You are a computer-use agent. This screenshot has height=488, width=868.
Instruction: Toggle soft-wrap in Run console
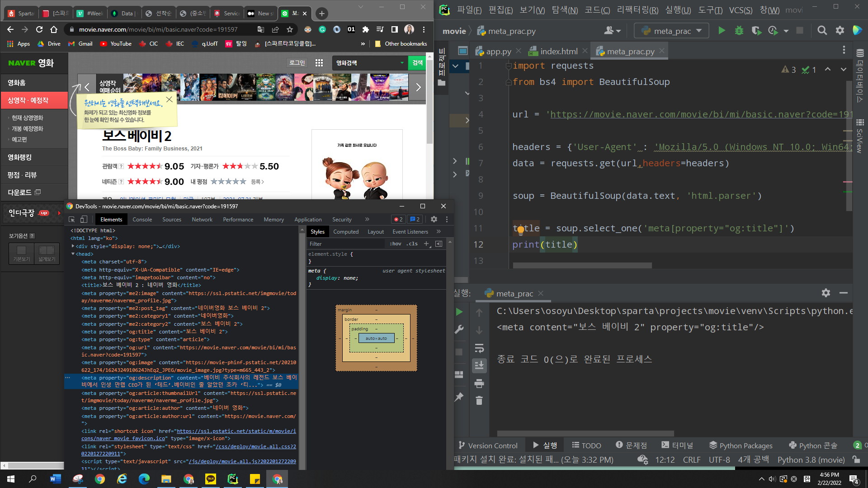(479, 348)
